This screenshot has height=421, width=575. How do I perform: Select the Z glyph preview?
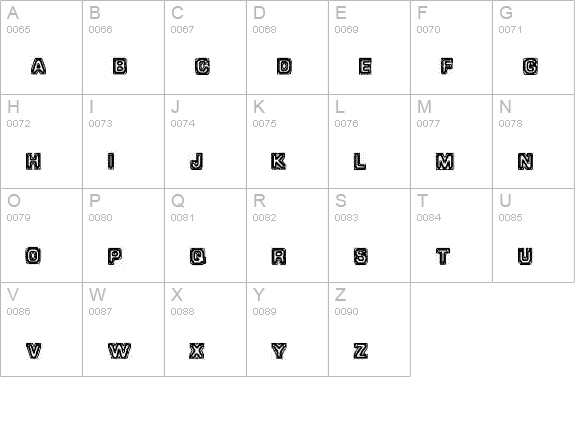click(360, 351)
